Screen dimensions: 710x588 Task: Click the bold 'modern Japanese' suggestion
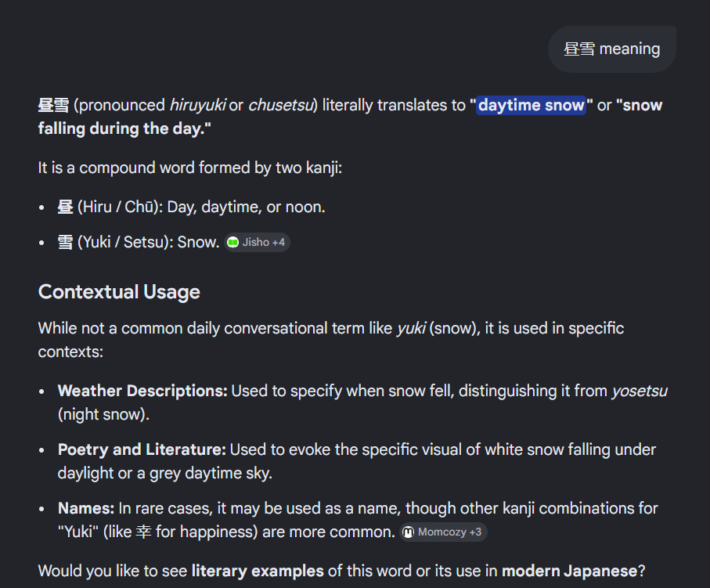coord(569,571)
